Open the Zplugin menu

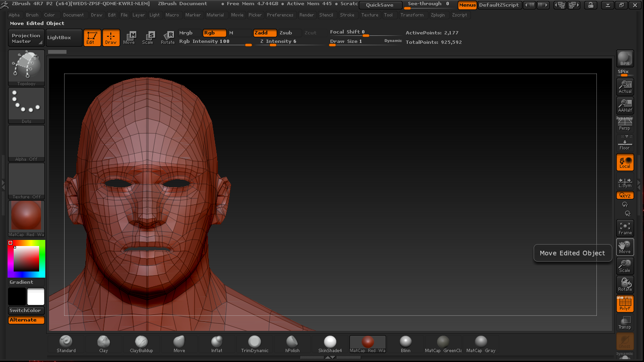(x=438, y=15)
